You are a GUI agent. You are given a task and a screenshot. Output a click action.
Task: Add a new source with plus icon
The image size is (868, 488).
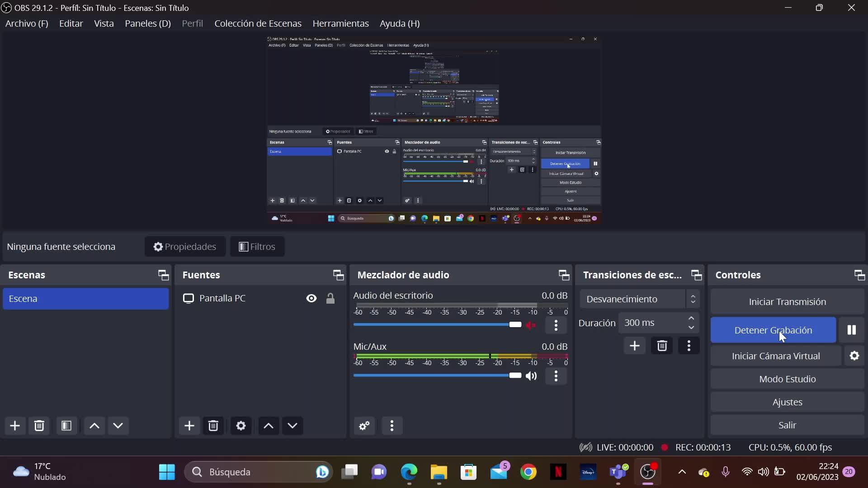pyautogui.click(x=189, y=426)
